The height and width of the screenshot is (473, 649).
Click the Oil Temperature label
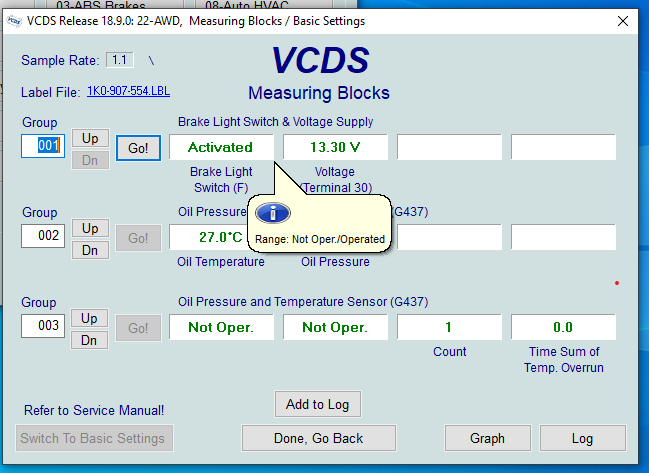(x=221, y=262)
